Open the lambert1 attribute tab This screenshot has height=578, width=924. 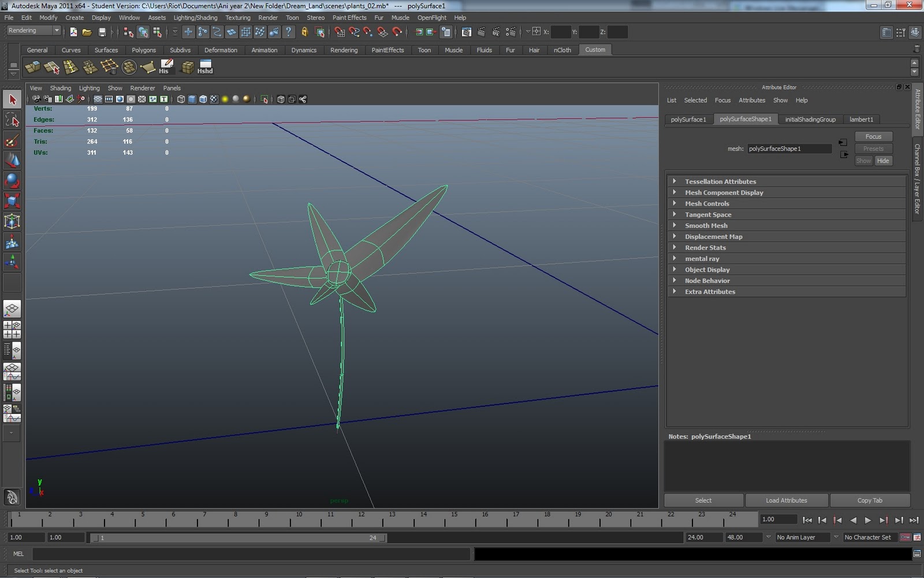click(x=860, y=120)
